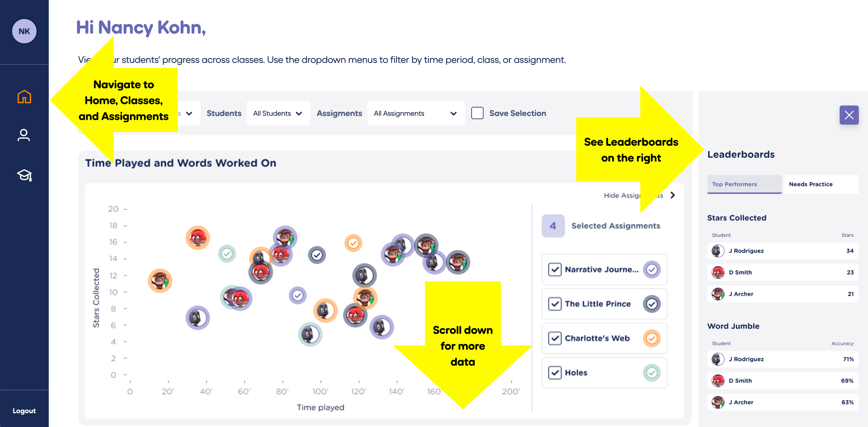Enable the Save Selection checkbox
This screenshot has height=427, width=868.
[x=477, y=113]
